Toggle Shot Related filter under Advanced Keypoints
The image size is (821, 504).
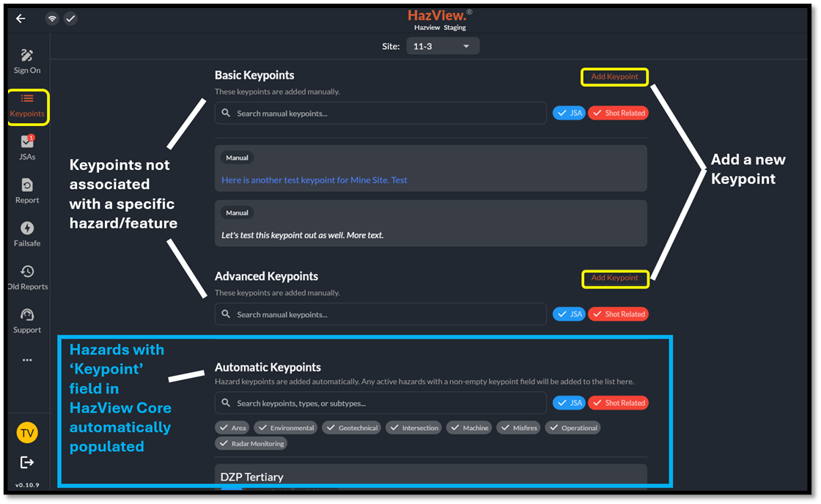[x=618, y=314]
